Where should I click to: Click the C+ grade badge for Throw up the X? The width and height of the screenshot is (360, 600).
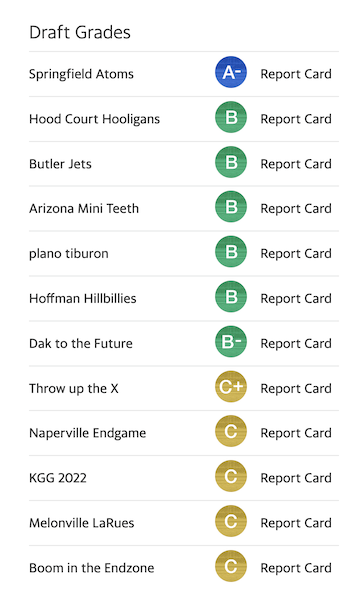(x=231, y=387)
